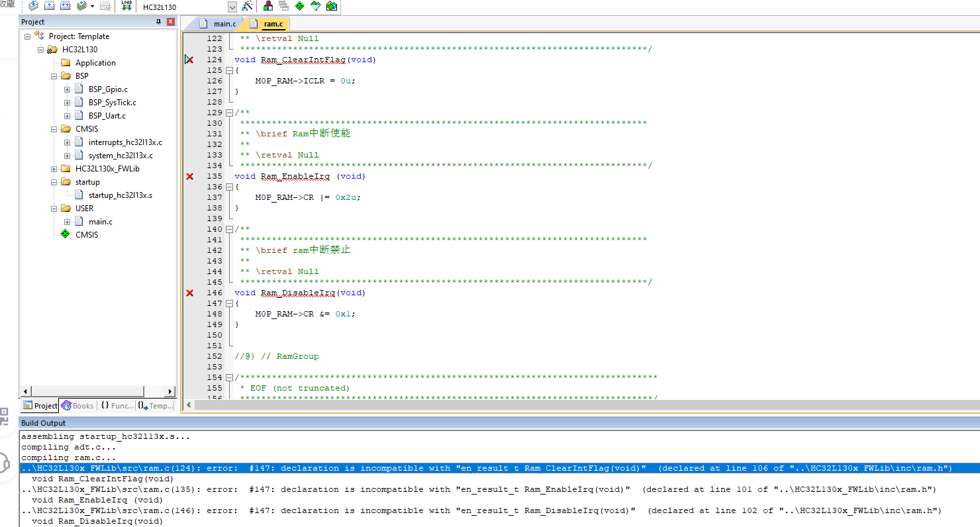Pin the Project panel with pushpin icon
Image resolution: width=980 pixels, height=527 pixels.
tap(158, 22)
